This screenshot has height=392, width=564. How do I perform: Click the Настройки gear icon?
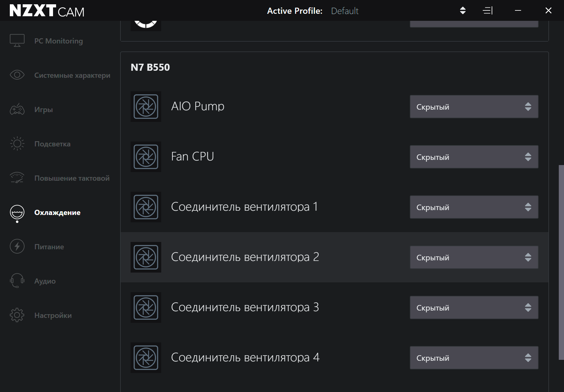17,315
